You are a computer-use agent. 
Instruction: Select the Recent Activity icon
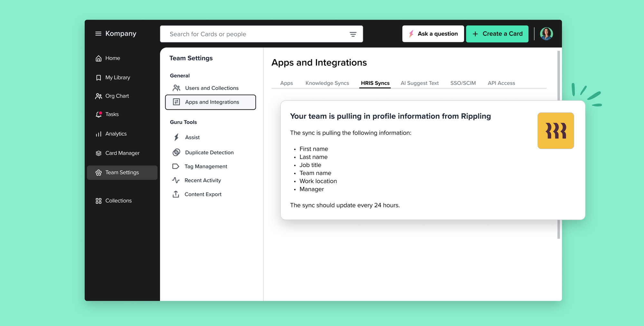point(176,180)
